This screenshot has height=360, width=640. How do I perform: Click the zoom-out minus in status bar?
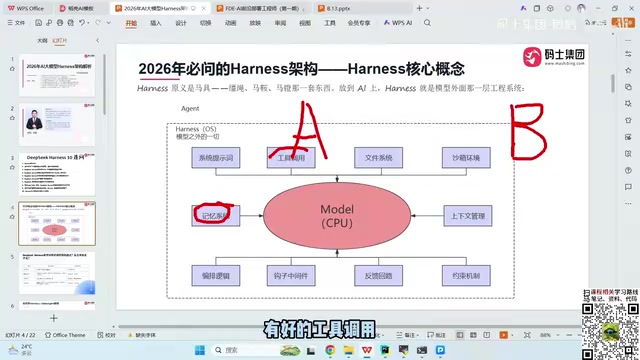pyautogui.click(x=569, y=335)
